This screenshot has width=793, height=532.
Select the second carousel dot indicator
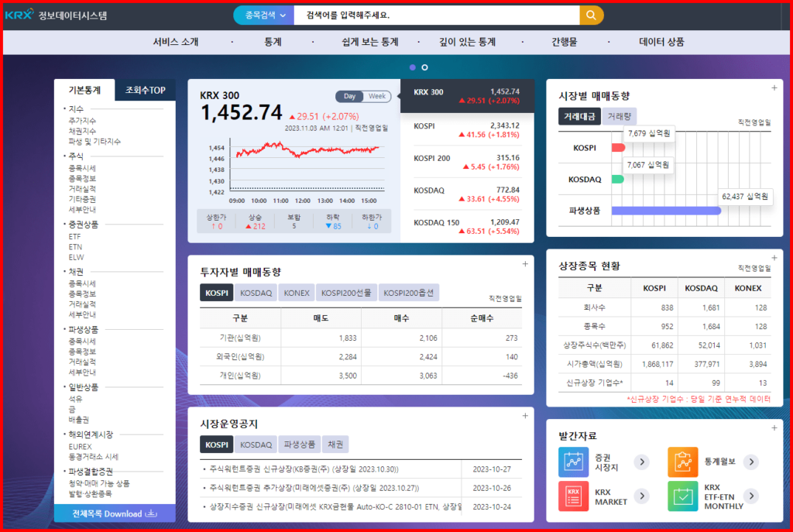click(425, 67)
